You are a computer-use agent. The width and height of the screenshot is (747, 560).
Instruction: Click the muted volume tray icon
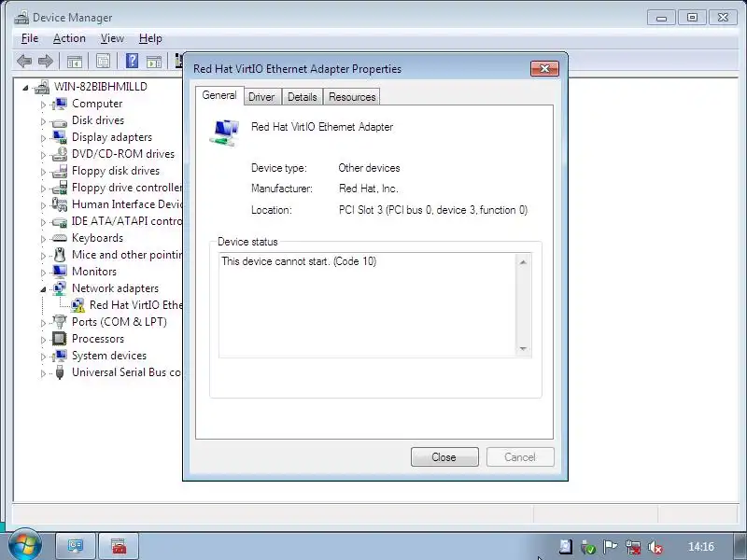pos(655,547)
